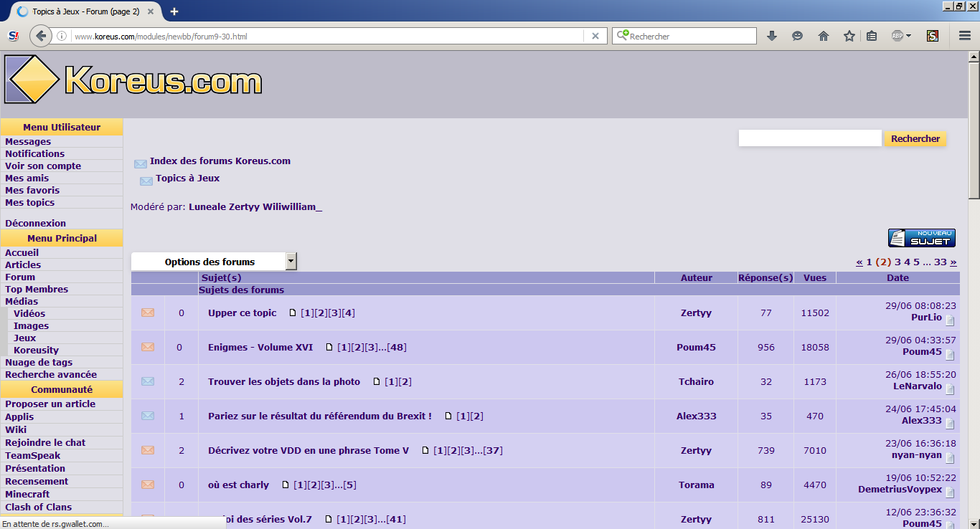The image size is (980, 529).
Task: Click the Koreus.com logo
Action: [133, 79]
